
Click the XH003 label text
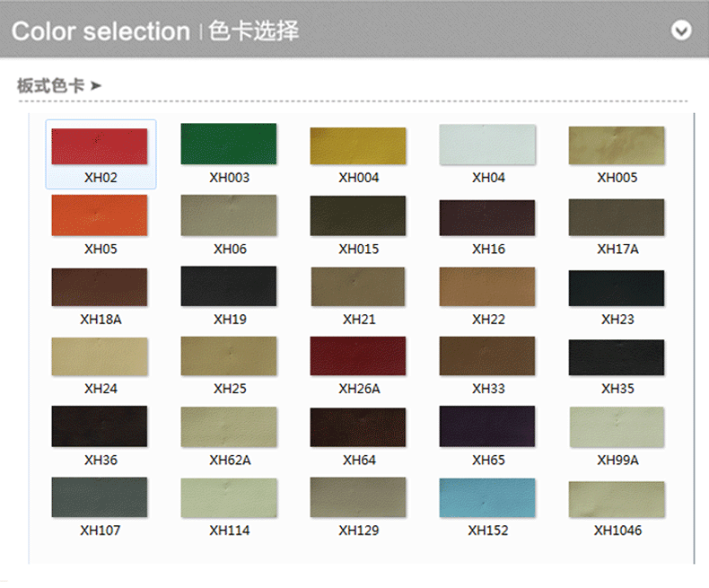(x=229, y=178)
